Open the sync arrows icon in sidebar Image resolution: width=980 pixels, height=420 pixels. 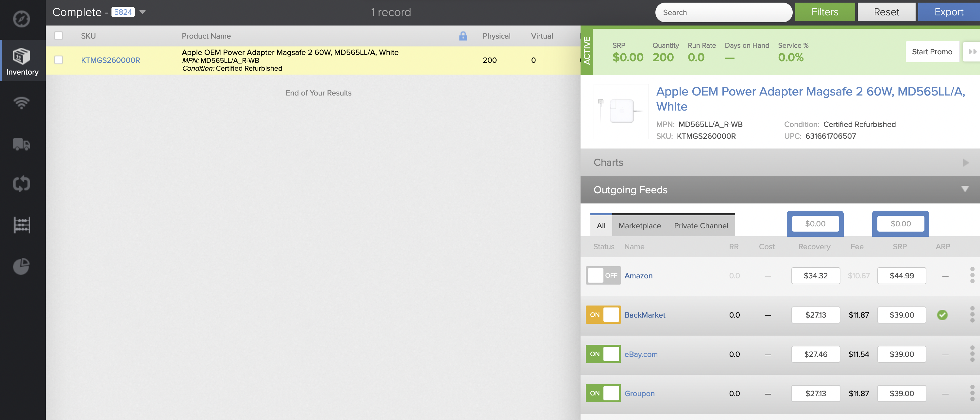(21, 184)
